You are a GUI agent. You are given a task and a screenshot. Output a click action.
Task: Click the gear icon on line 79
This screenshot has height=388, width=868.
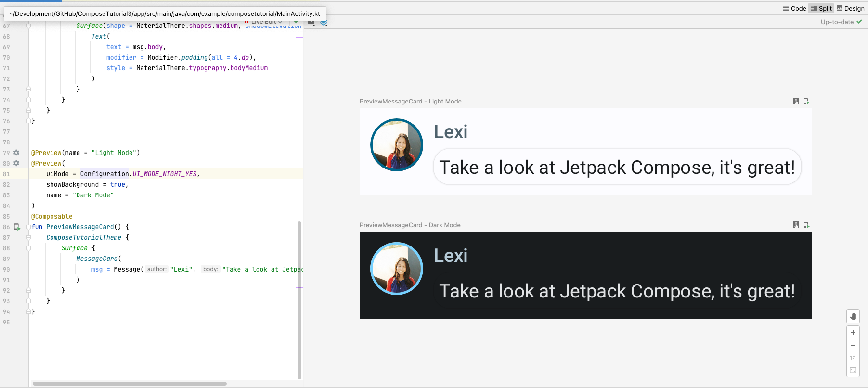click(16, 153)
